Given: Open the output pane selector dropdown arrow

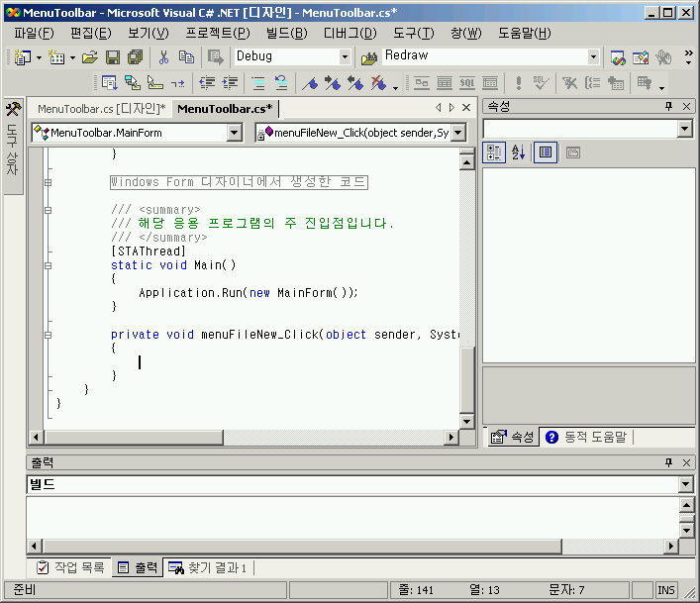Looking at the screenshot, I should click(685, 484).
